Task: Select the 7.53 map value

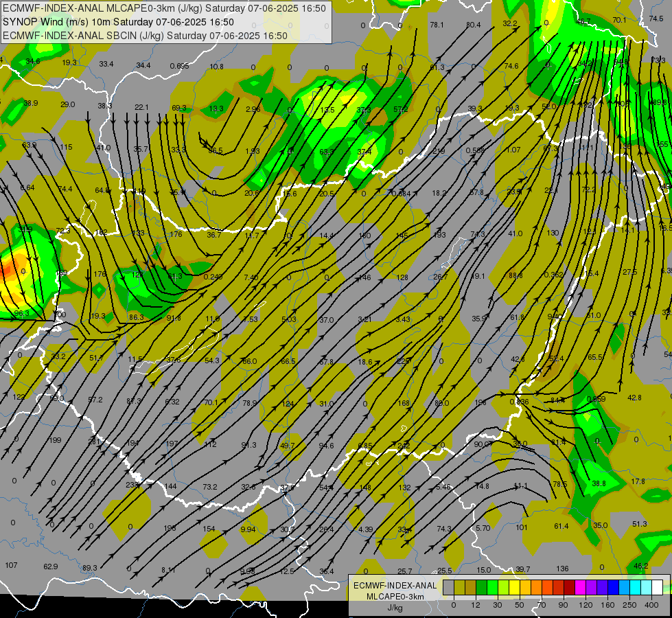Action: (x=251, y=319)
